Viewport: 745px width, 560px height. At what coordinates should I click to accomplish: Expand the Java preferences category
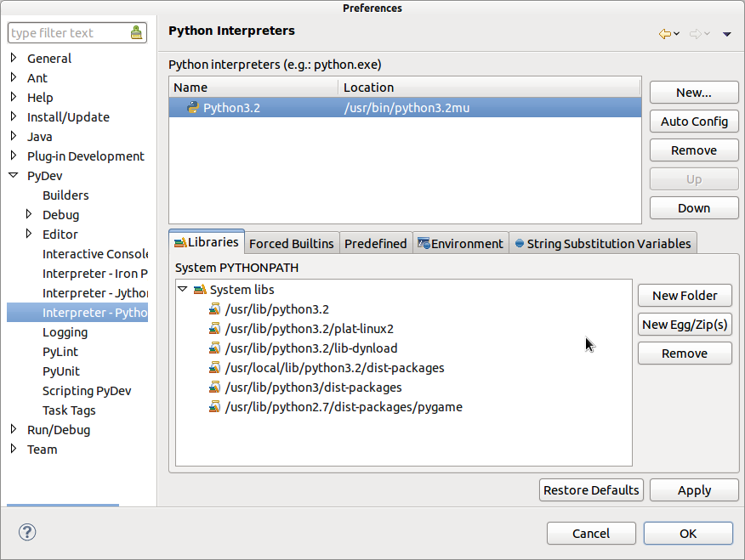coord(14,136)
